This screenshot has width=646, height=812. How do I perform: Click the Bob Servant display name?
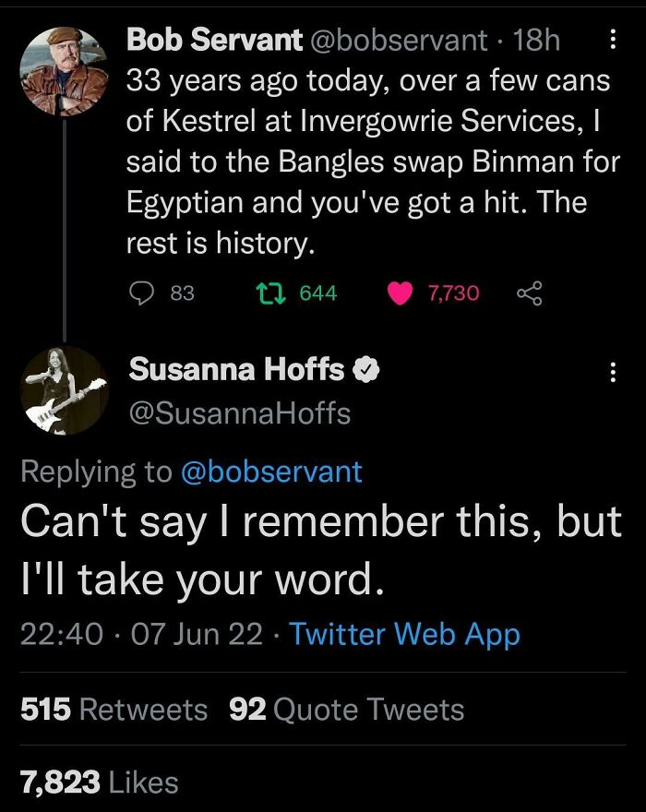pyautogui.click(x=214, y=40)
